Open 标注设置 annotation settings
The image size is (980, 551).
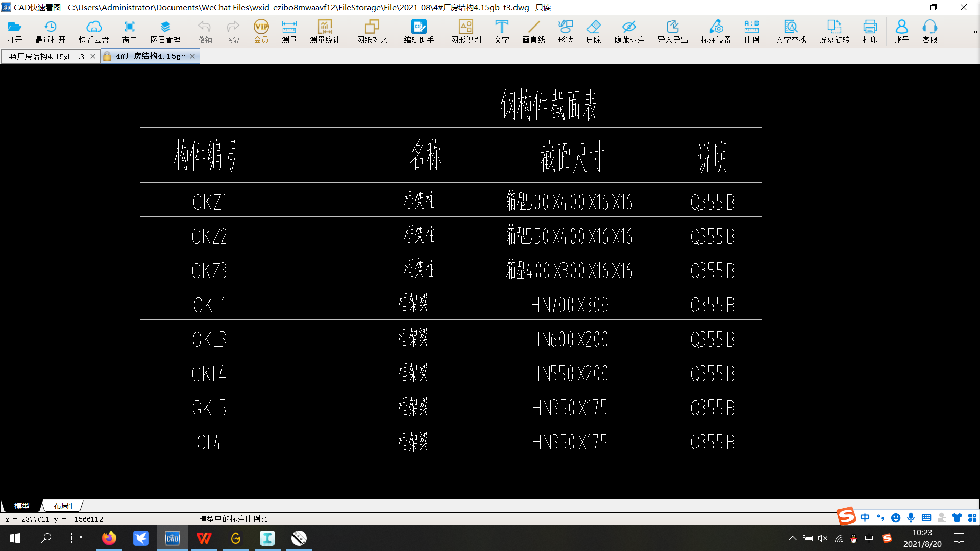(x=716, y=32)
